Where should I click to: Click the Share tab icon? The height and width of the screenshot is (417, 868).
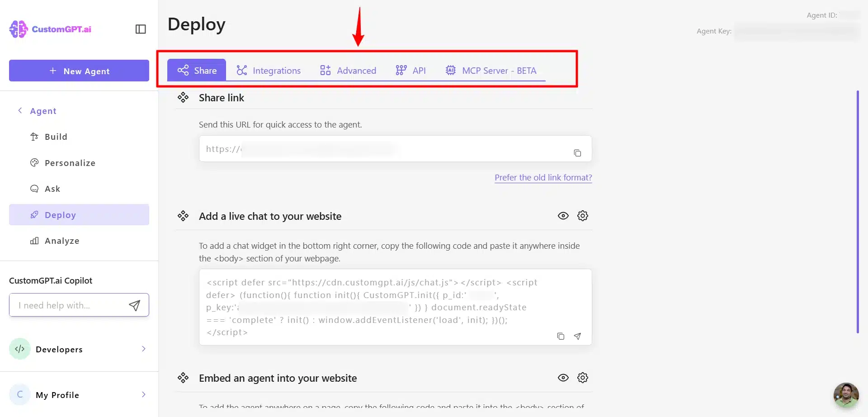click(183, 70)
